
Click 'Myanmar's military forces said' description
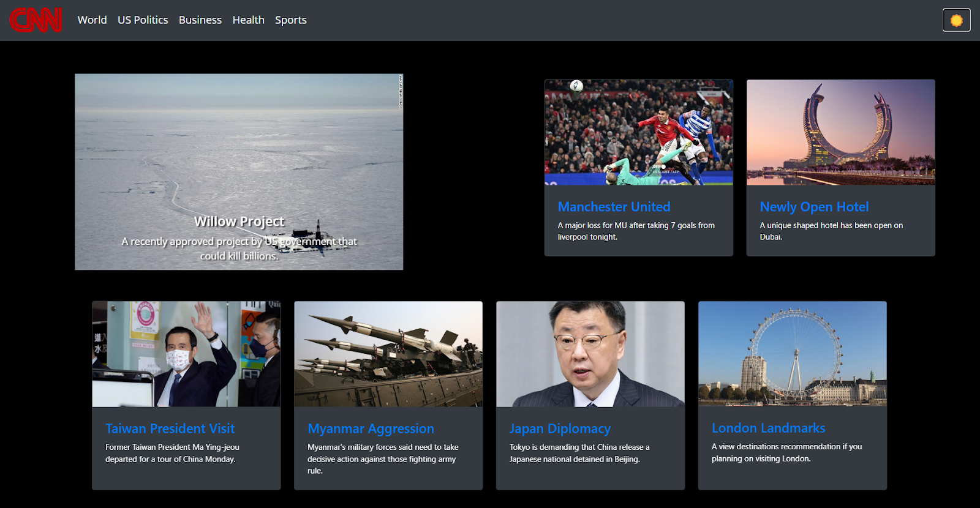click(383, 459)
